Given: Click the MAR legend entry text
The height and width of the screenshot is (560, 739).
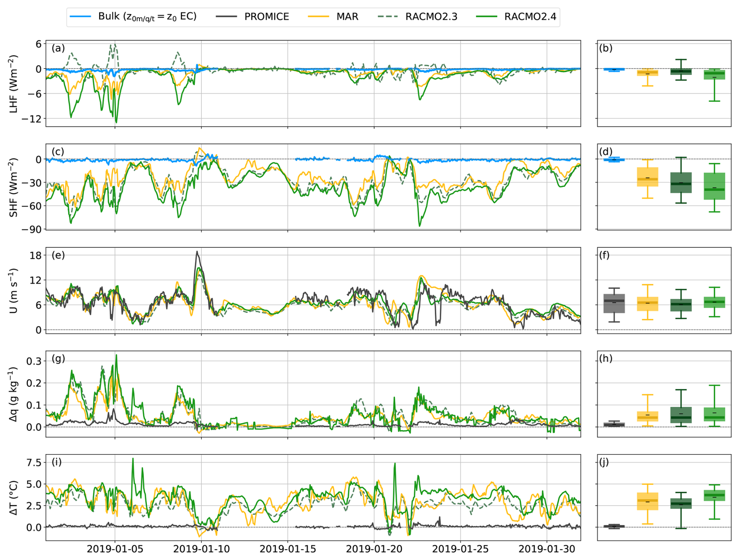Looking at the screenshot, I should point(347,17).
